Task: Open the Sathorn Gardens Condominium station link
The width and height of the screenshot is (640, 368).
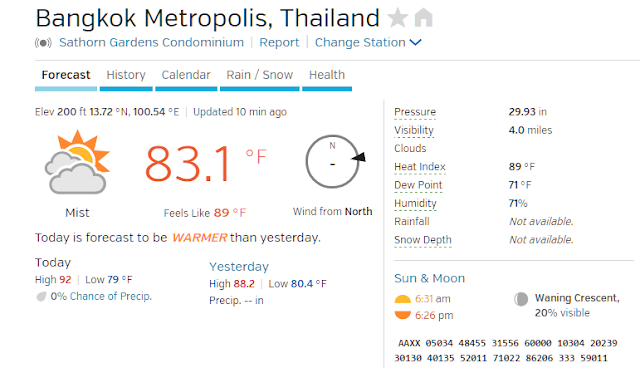Action: coord(151,42)
